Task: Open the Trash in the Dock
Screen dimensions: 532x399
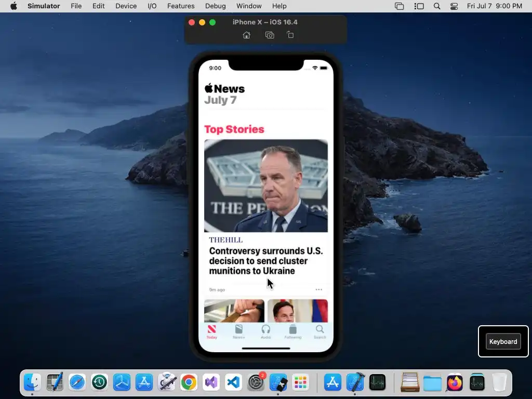Action: 499,382
